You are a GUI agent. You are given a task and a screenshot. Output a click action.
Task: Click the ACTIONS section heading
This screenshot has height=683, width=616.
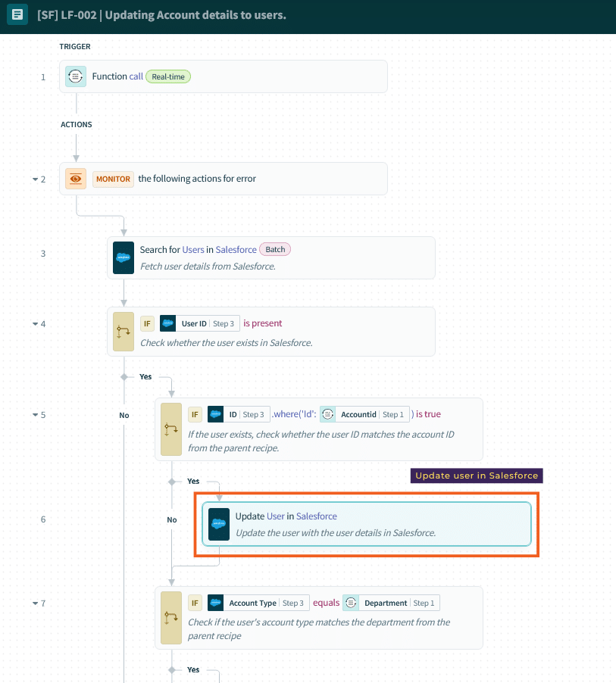pyautogui.click(x=77, y=125)
